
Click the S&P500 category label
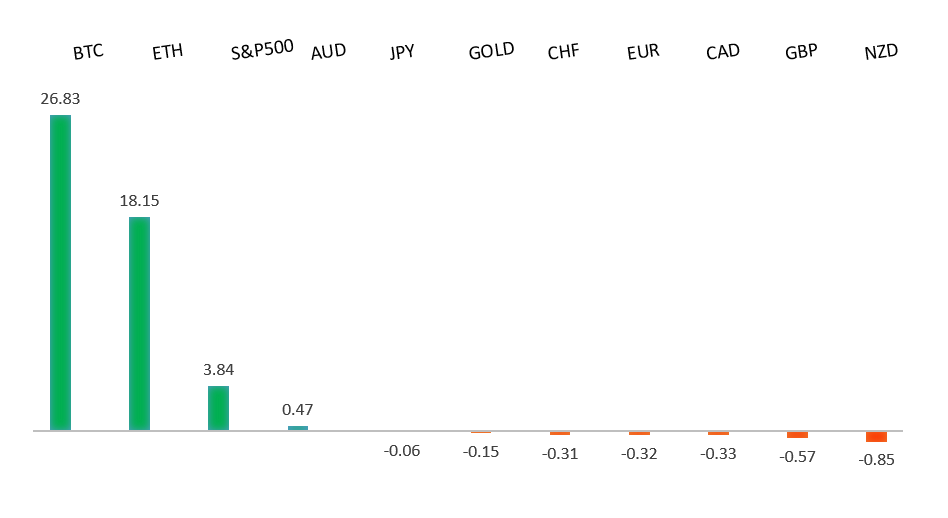262,49
